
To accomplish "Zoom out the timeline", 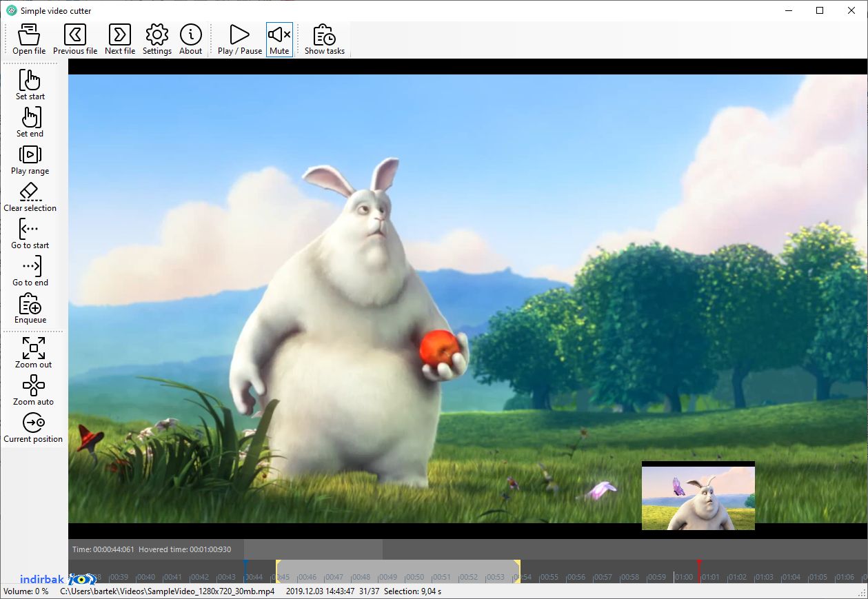I will (33, 352).
